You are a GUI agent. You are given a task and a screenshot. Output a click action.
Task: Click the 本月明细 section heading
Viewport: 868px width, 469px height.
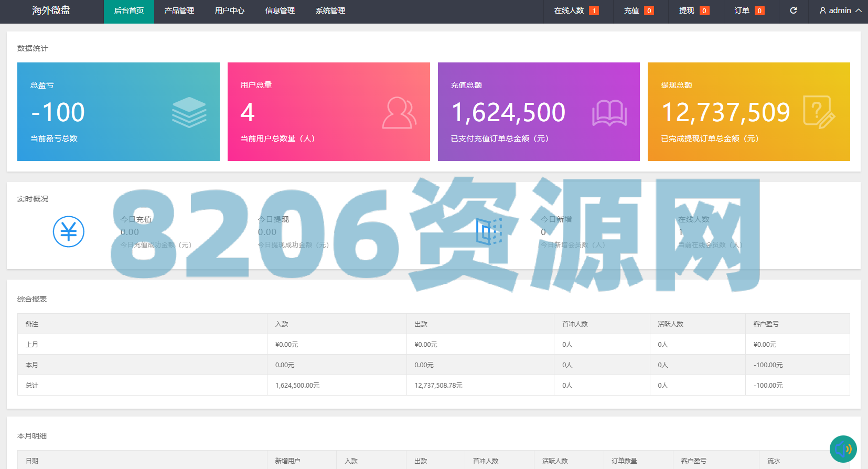(32, 436)
